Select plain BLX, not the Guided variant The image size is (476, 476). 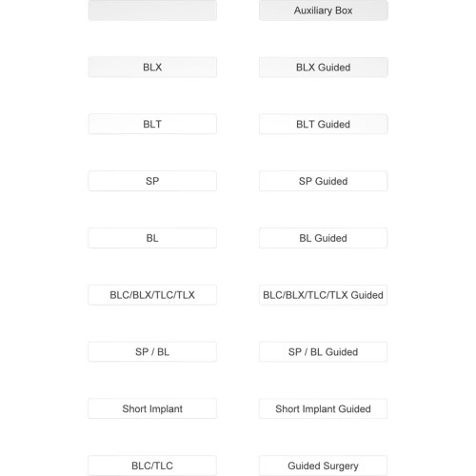pyautogui.click(x=152, y=67)
